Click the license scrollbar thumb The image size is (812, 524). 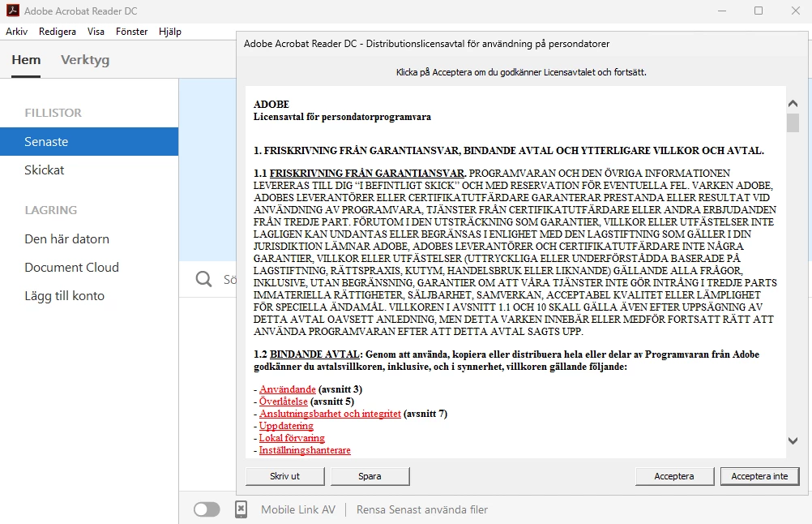tap(793, 122)
